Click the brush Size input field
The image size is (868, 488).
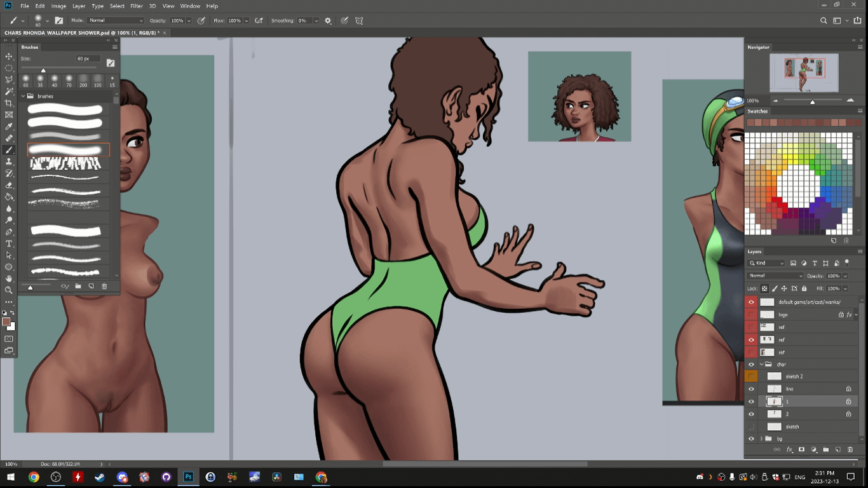click(x=88, y=59)
